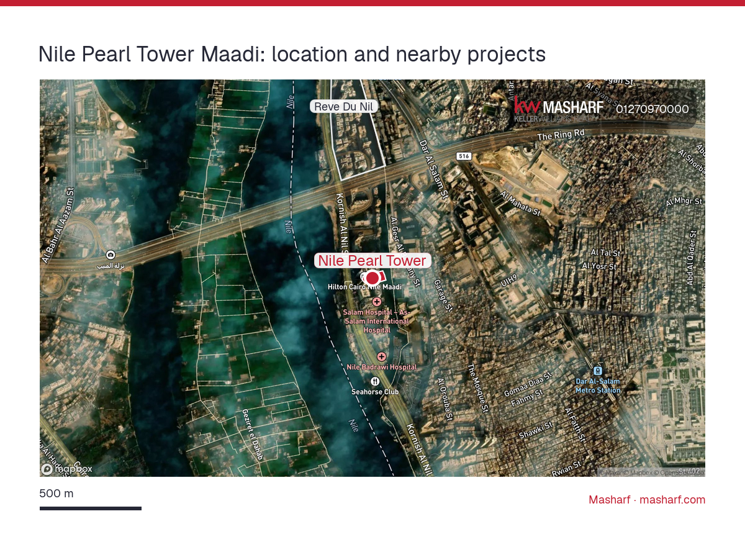745x560 pixels.
Task: Click The Mosque St label
Action: pyautogui.click(x=478, y=388)
